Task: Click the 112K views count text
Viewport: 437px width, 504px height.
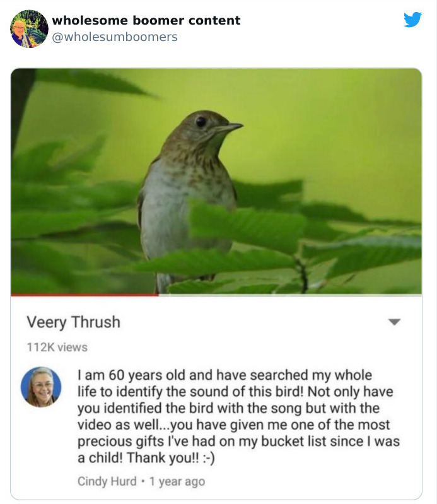Action: (x=57, y=348)
